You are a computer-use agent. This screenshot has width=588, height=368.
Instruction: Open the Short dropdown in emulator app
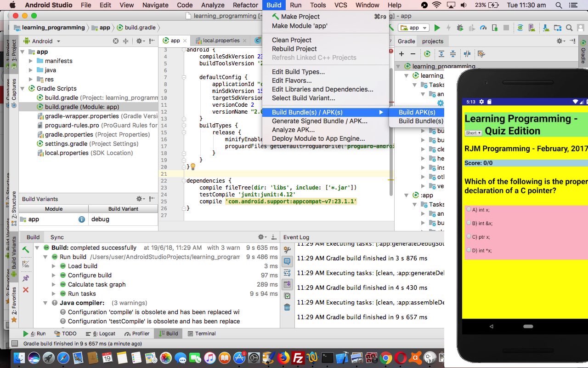point(473,133)
